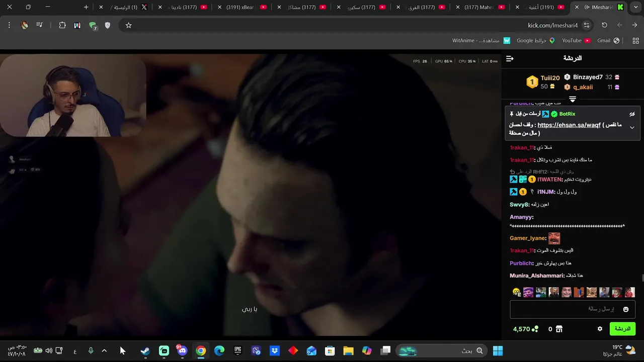Click username I1WATEN in chat

pos(549,179)
